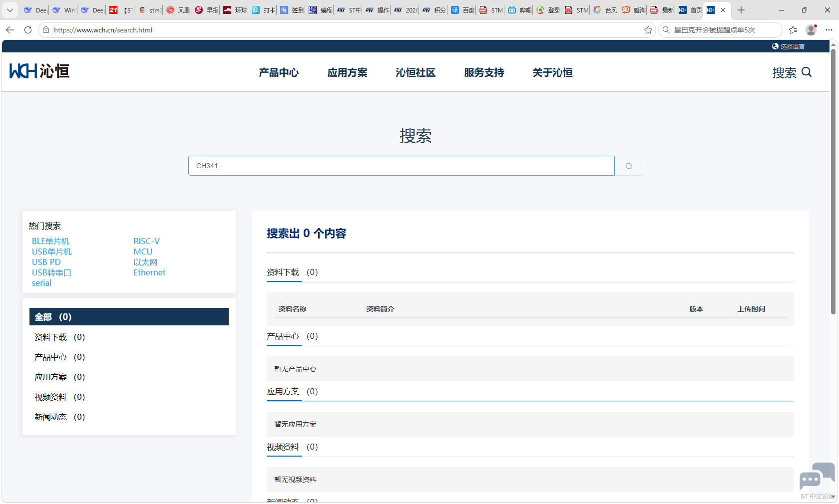The width and height of the screenshot is (839, 504).
Task: Expand the tab list dropdown chevron
Action: [x=9, y=10]
